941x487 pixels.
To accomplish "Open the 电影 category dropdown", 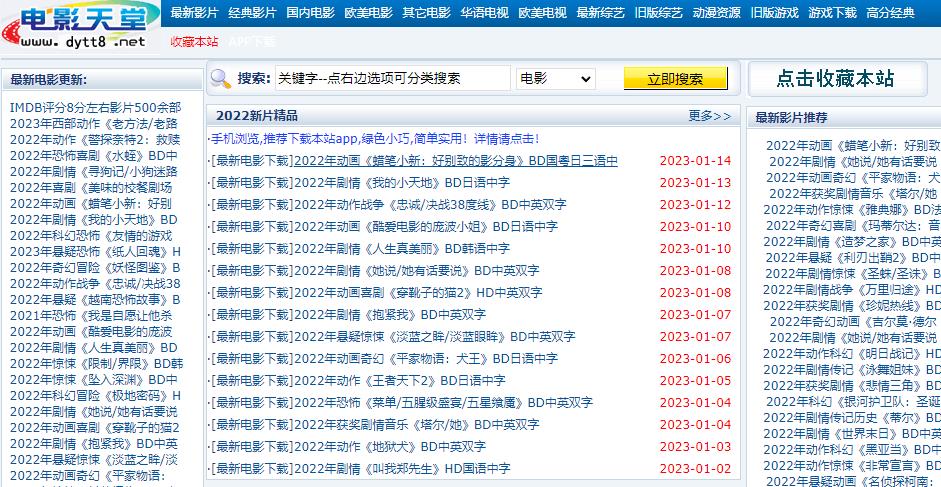I will [x=556, y=79].
